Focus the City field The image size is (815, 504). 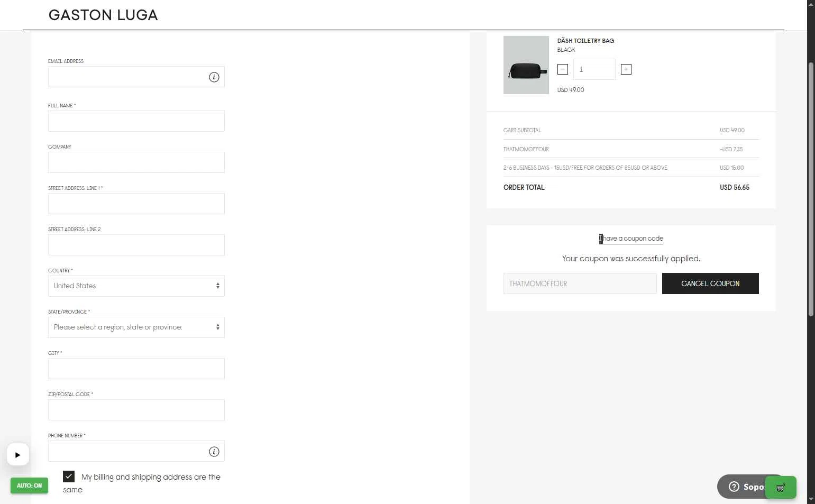point(136,369)
